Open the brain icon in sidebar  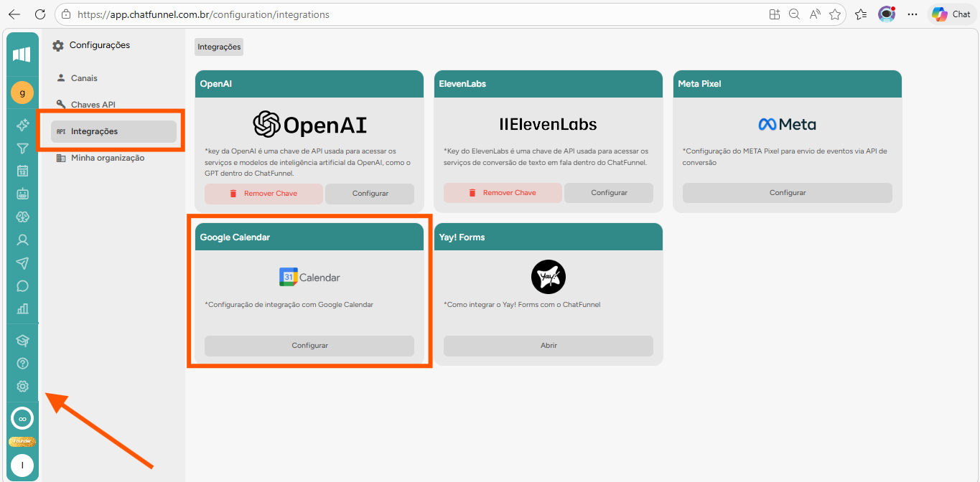click(x=22, y=217)
